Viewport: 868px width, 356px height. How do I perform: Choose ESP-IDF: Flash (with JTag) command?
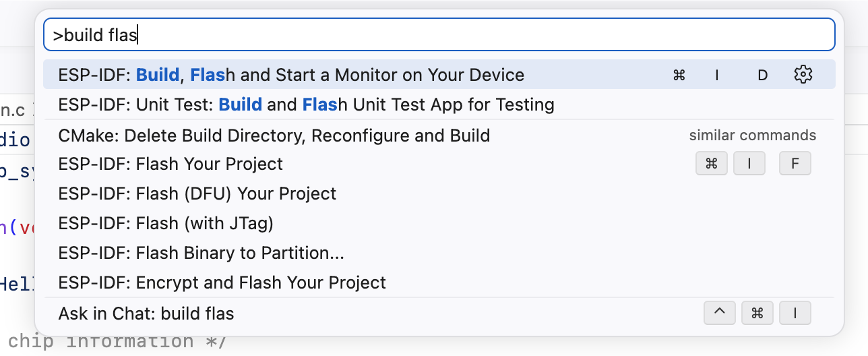coord(166,223)
